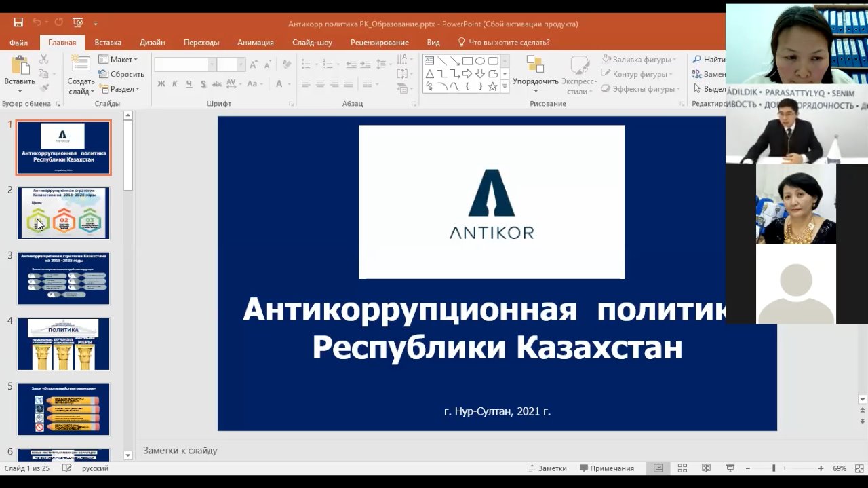Click the Вставить paste clipboard icon
This screenshot has height=488, width=868.
20,66
